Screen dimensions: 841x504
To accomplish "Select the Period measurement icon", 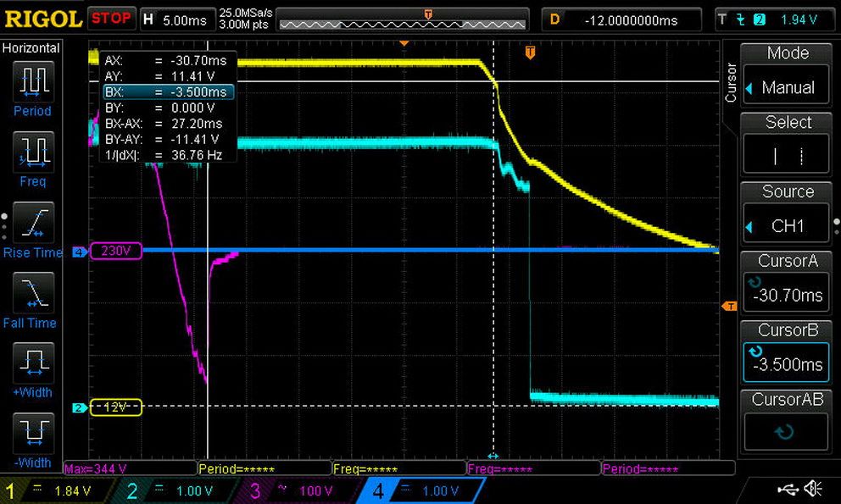I will [33, 82].
